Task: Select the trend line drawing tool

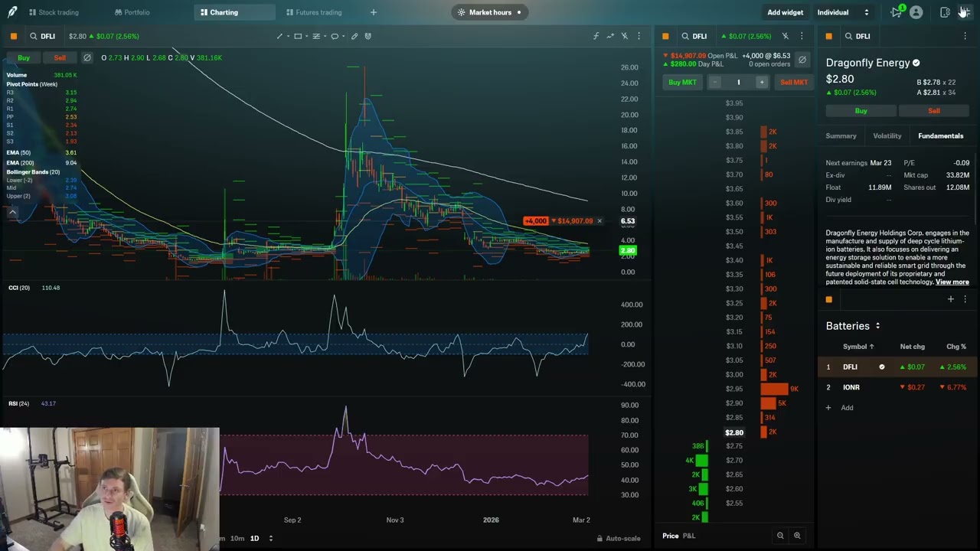Action: point(279,36)
